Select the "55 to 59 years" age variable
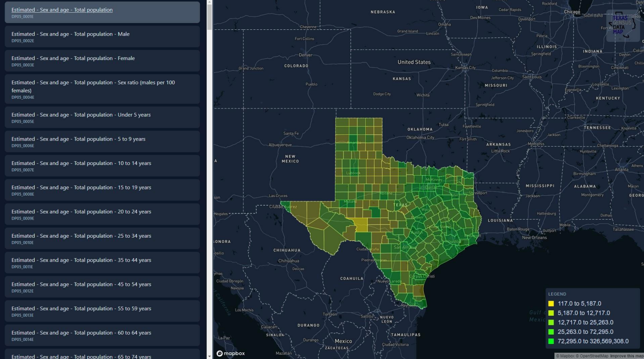The image size is (644, 359). coord(102,311)
